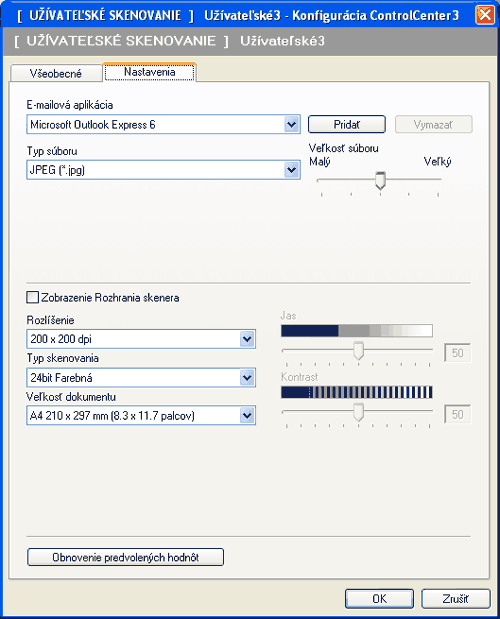This screenshot has height=619, width=500.
Task: Close the ControlCenter3 configuration window
Action: [485, 15]
